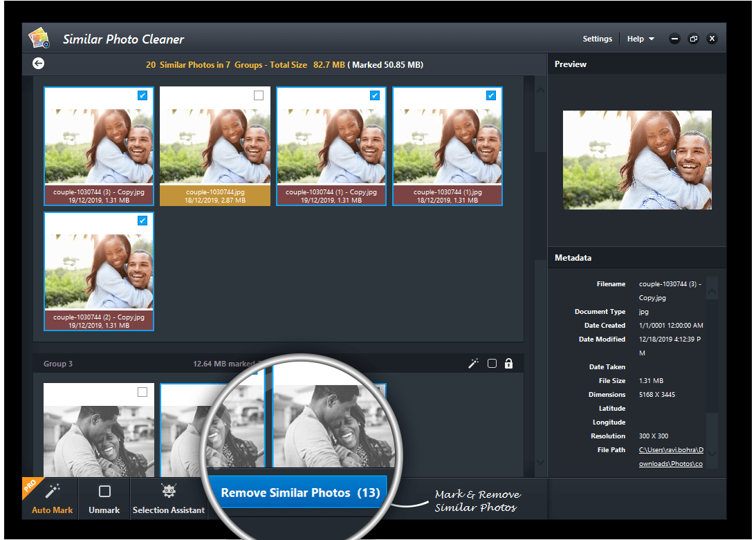Toggle the lock icon for Group 3
Screen dimensions: 756x540
coord(508,363)
